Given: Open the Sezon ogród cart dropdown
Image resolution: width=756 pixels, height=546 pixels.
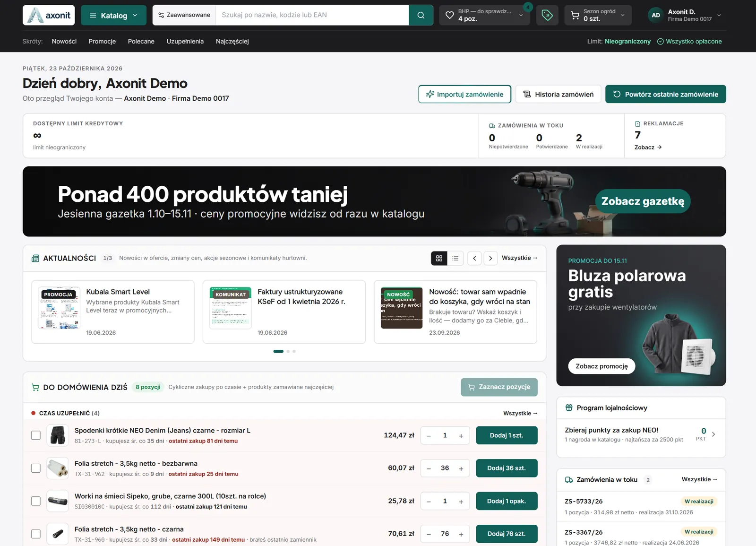Looking at the screenshot, I should pos(598,15).
